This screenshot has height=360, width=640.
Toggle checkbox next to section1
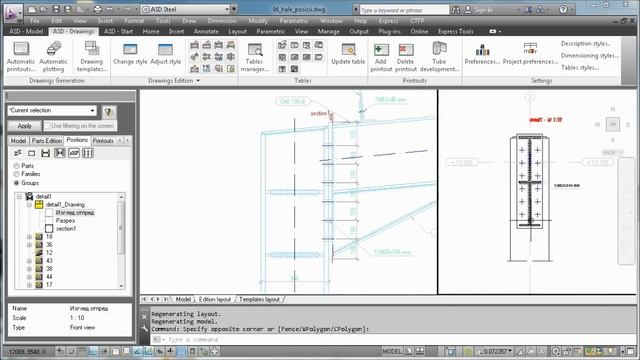(x=49, y=229)
